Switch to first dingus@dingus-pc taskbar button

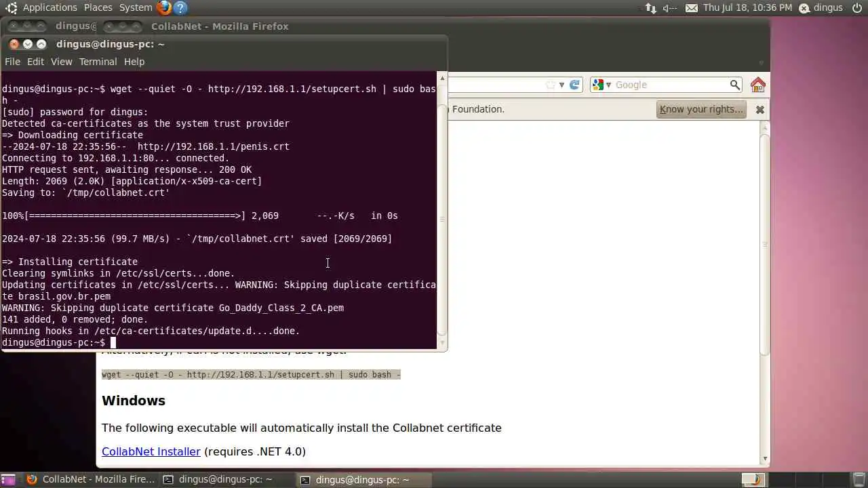point(226,480)
